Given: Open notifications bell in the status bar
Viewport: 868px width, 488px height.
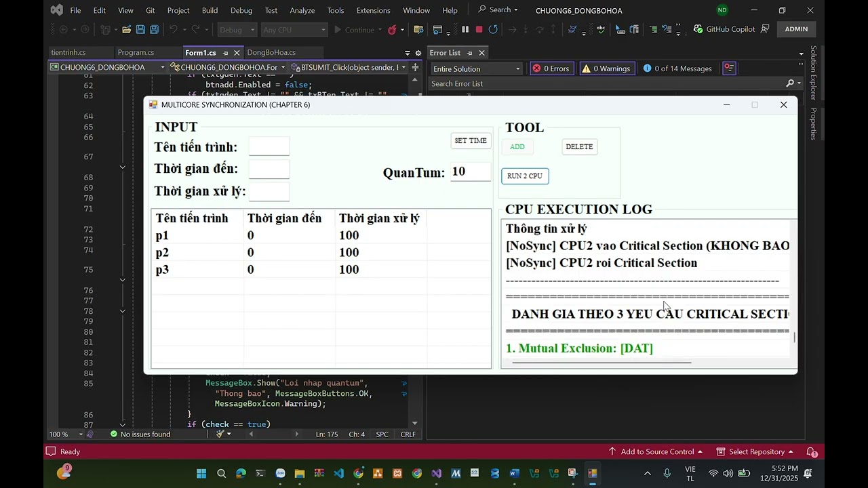Looking at the screenshot, I should click(811, 451).
